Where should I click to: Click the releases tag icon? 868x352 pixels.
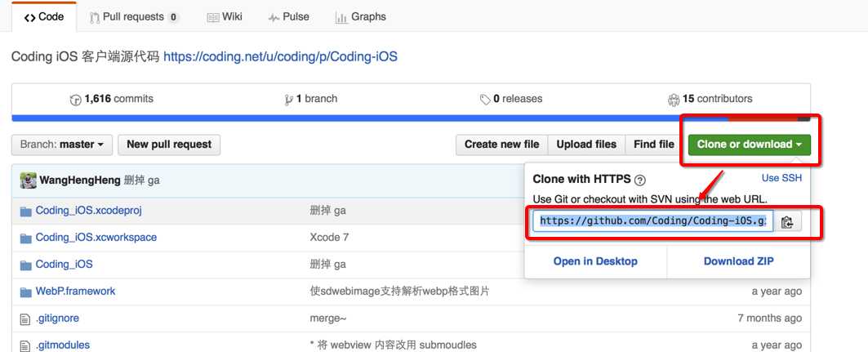tap(485, 100)
